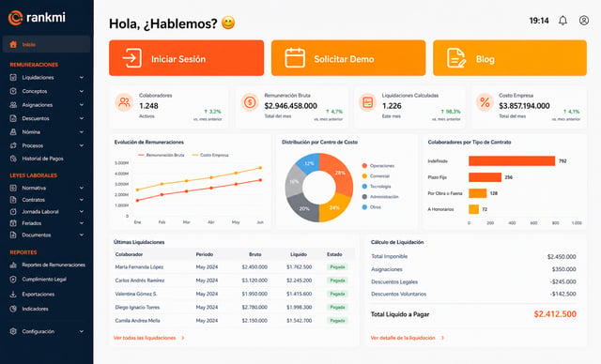Image resolution: width=601 pixels, height=364 pixels.
Task: Click the Comercial legend color dot
Action: [x=364, y=176]
